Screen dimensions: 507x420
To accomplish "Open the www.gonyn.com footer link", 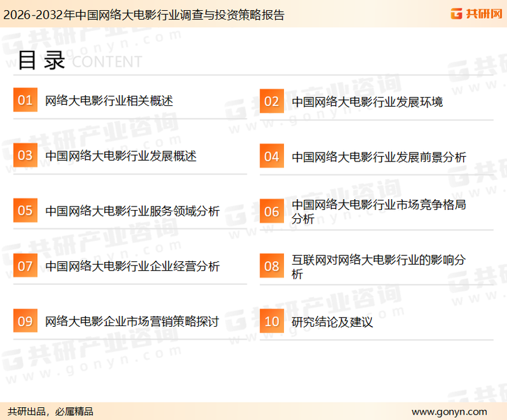I will [x=450, y=412].
